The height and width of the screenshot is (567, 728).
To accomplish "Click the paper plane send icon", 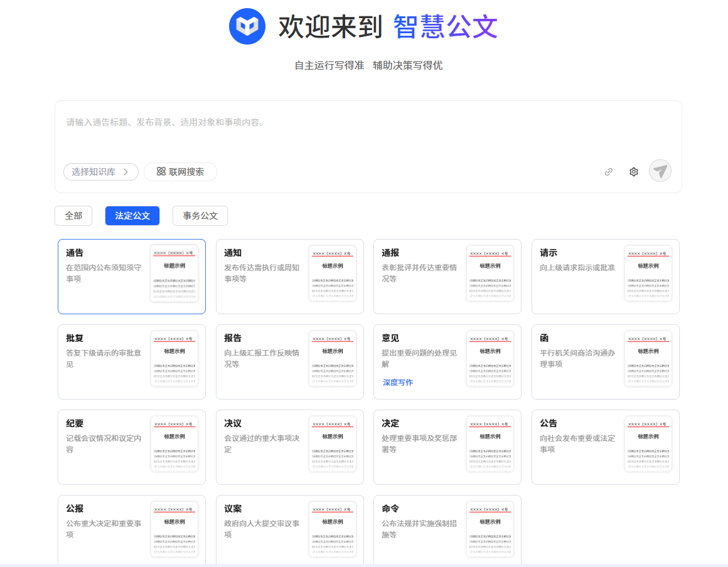I will [660, 171].
